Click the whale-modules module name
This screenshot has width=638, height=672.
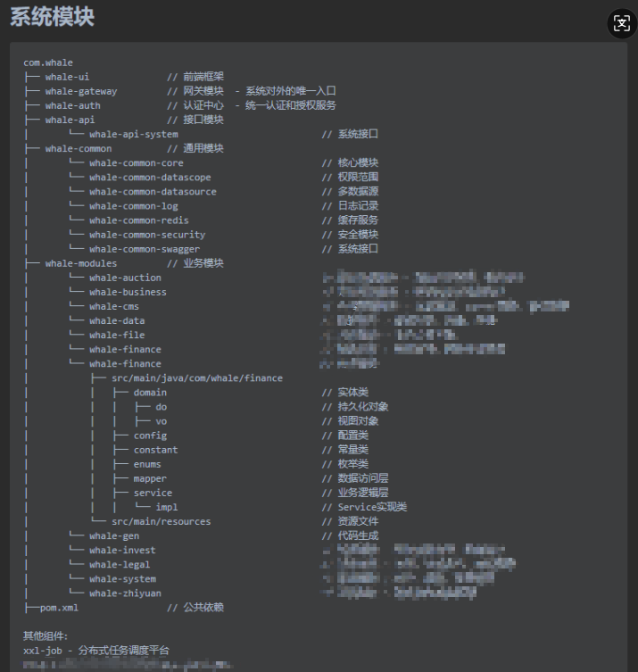click(x=81, y=263)
